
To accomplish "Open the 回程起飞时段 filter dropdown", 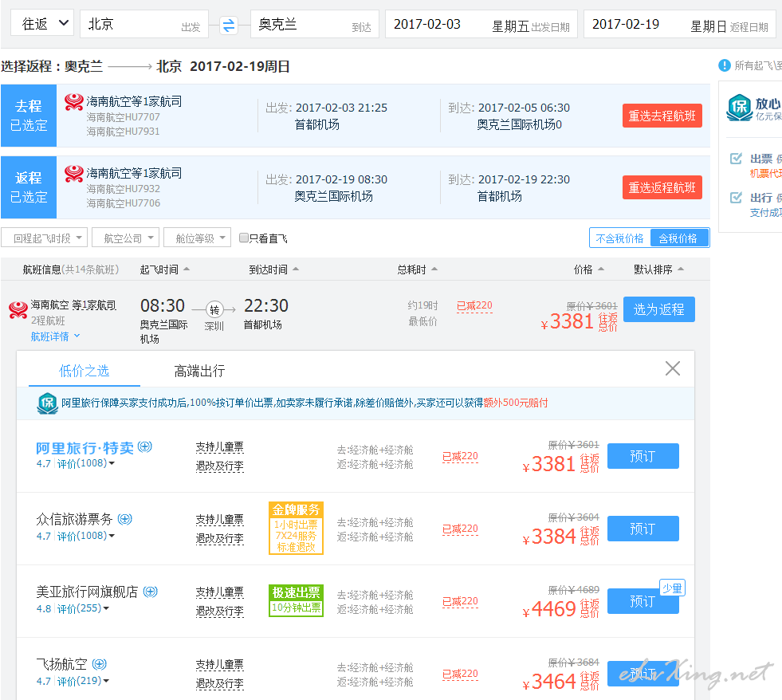I will 45,238.
